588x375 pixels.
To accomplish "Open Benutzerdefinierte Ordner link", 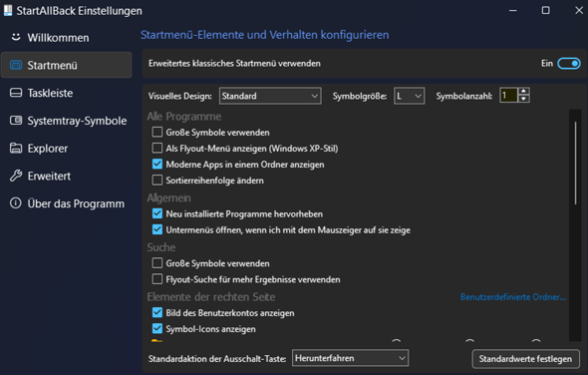I will point(513,297).
